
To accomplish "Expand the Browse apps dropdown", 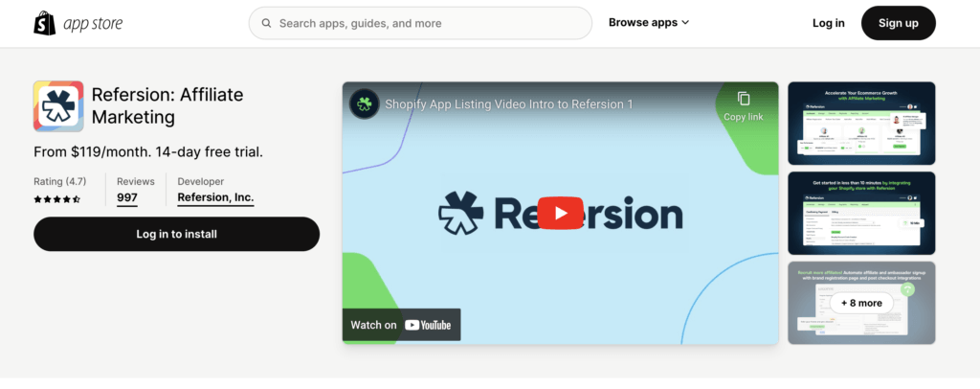I will (648, 23).
